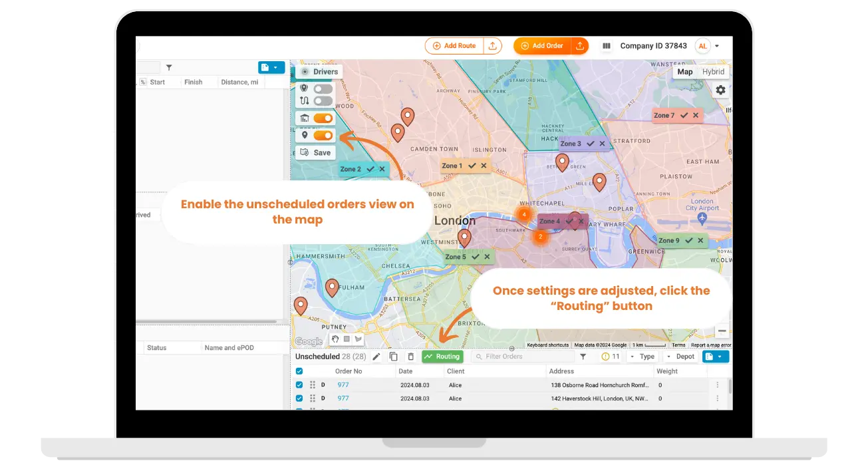The width and height of the screenshot is (868, 469).
Task: Click the warning badge showing 11
Action: (611, 357)
